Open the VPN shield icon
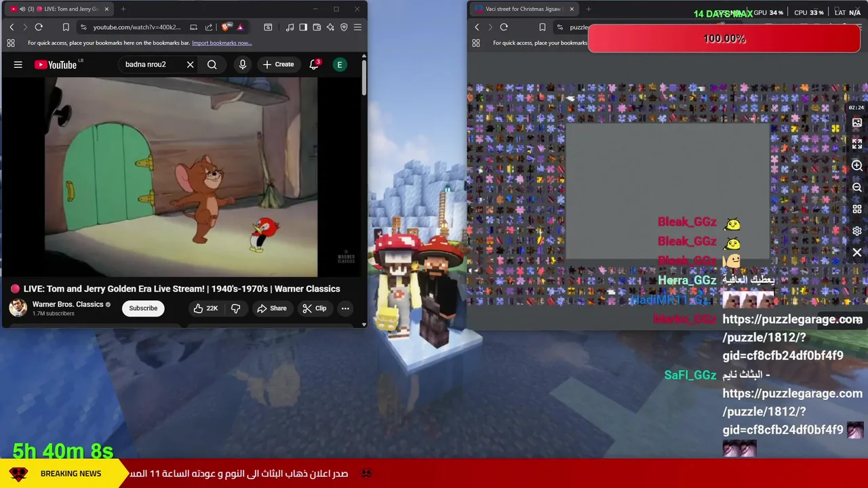Image resolution: width=868 pixels, height=488 pixels. [344, 27]
